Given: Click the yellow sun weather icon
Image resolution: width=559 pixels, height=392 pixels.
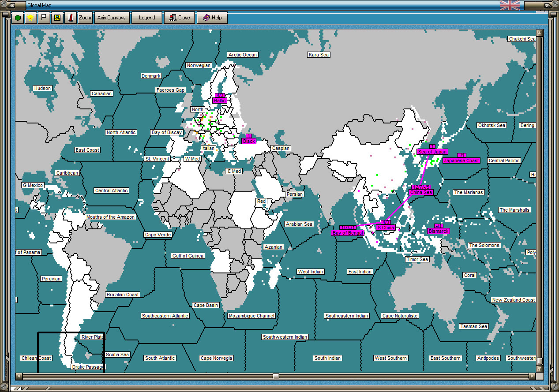Looking at the screenshot, I should point(30,18).
